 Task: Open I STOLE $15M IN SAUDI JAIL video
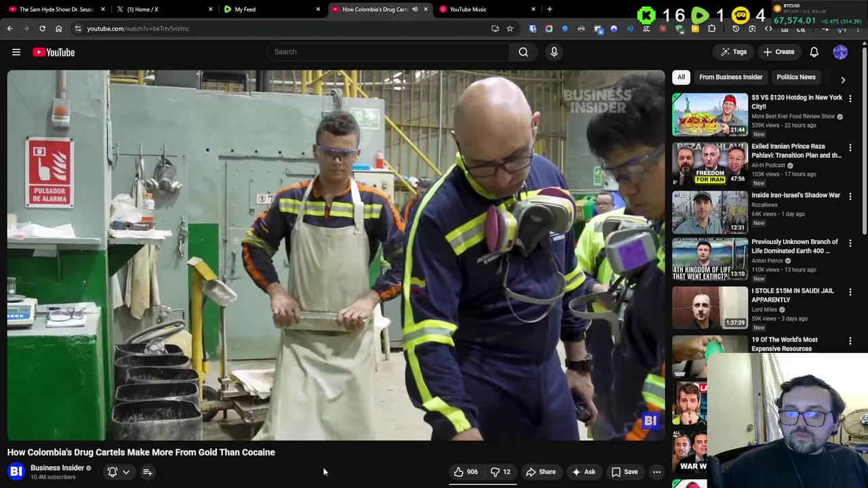[792, 295]
